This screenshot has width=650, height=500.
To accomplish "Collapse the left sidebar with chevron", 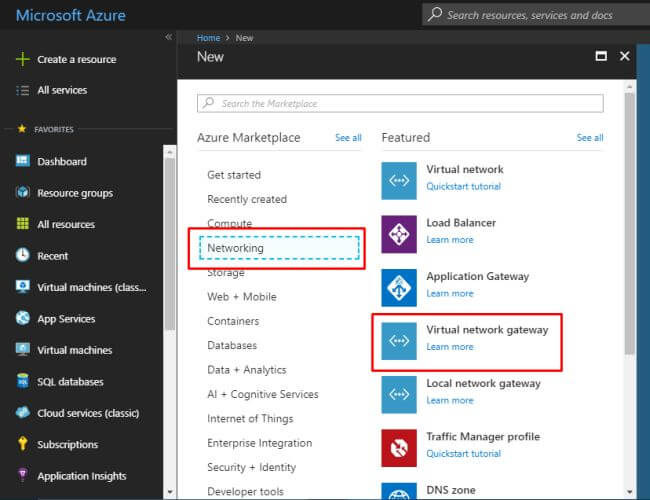I will coord(168,37).
